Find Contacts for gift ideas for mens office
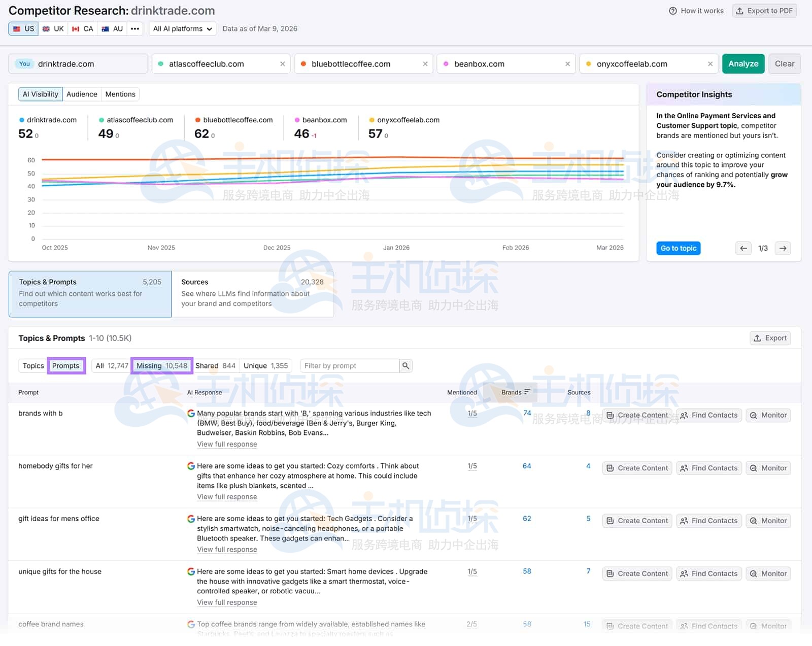The width and height of the screenshot is (812, 646). (x=709, y=521)
